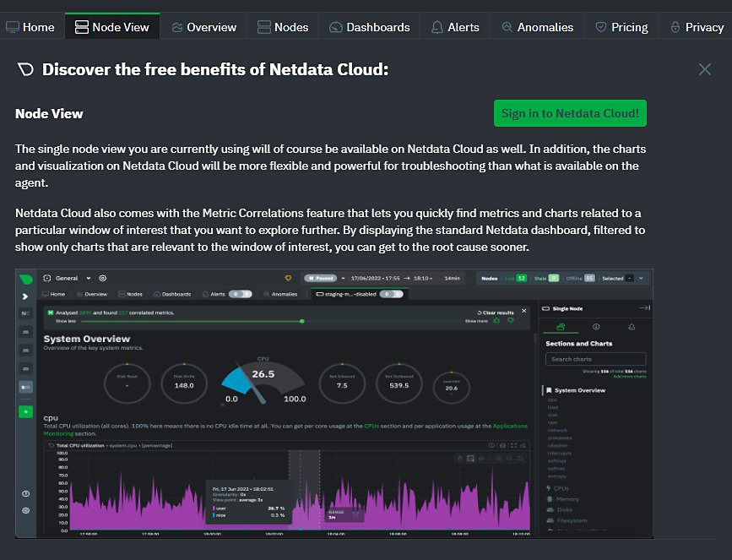
Task: Click the bold 'Node View' section heading
Action: pos(49,113)
